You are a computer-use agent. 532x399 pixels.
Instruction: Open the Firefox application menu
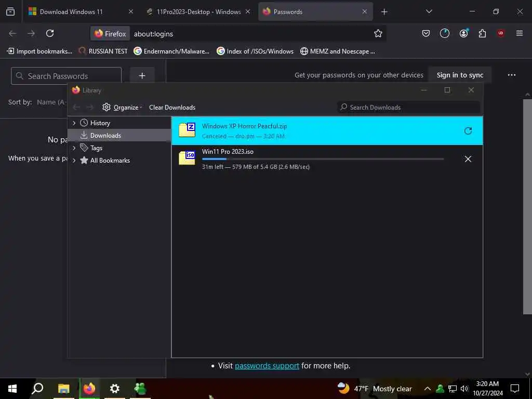[519, 33]
